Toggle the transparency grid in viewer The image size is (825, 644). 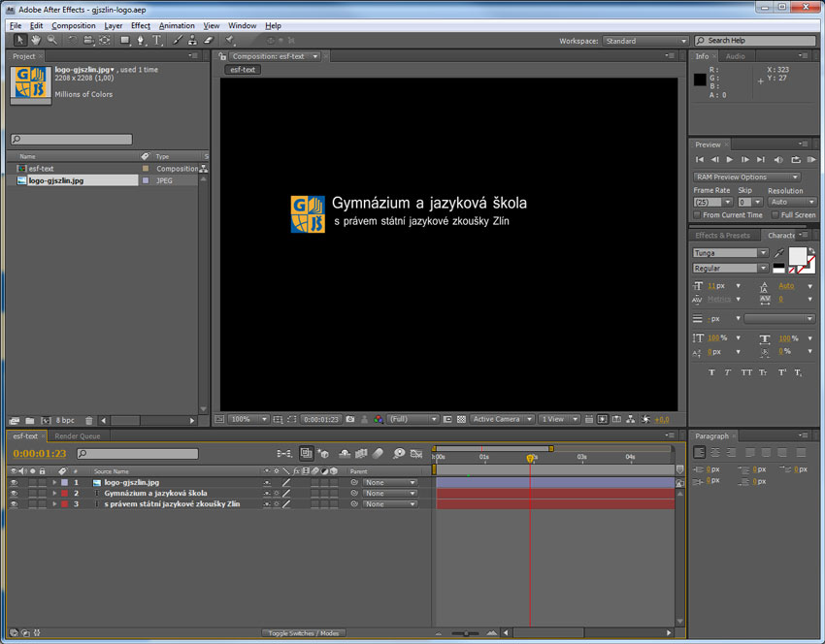(x=461, y=419)
